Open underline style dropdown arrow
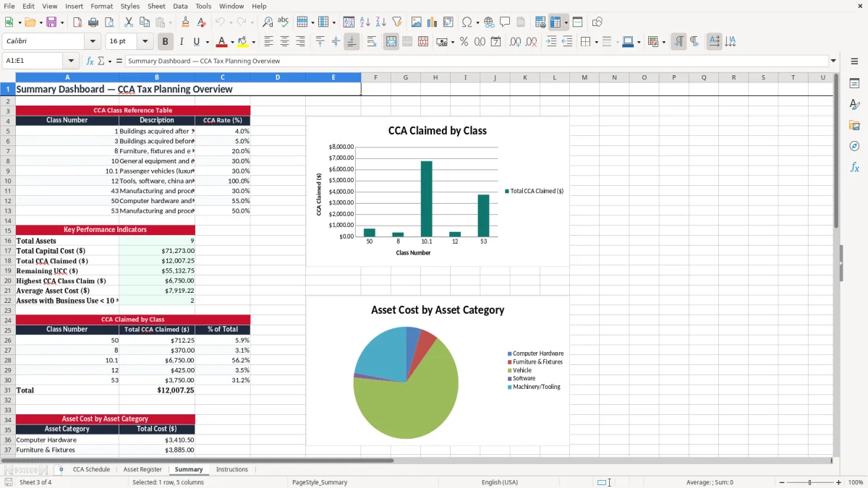Image resolution: width=868 pixels, height=488 pixels. (206, 42)
